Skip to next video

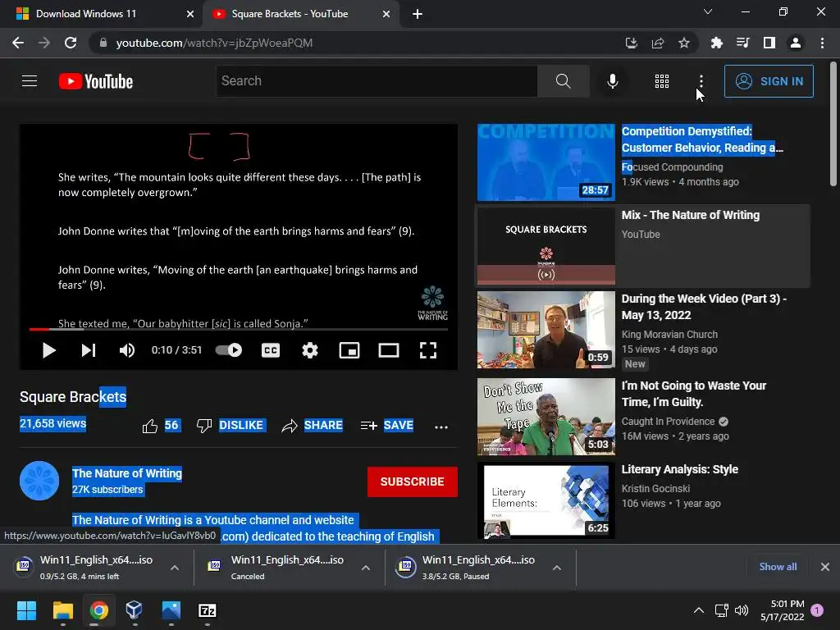click(x=89, y=350)
